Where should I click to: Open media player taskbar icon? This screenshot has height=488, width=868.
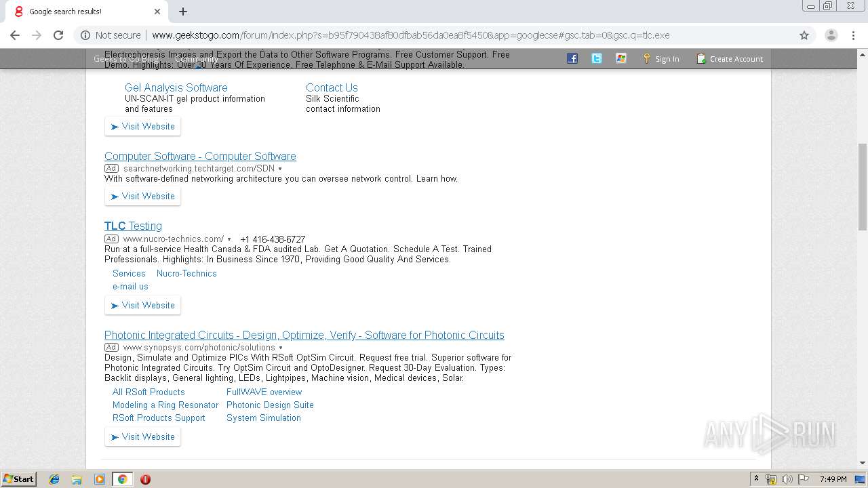[x=100, y=479]
